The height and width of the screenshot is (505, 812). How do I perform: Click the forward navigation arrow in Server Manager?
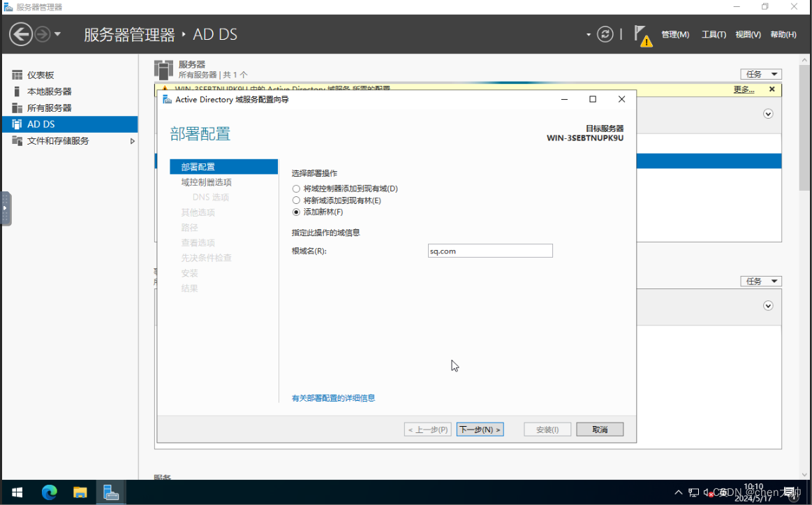pyautogui.click(x=43, y=34)
